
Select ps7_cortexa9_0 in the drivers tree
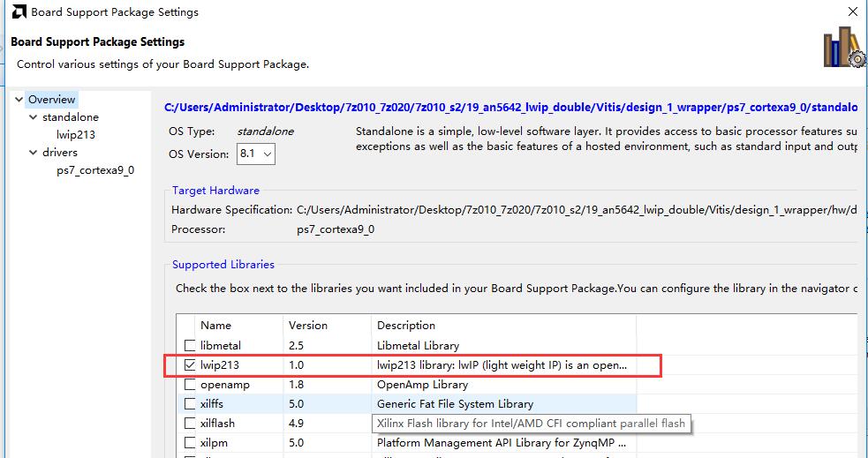(x=95, y=170)
